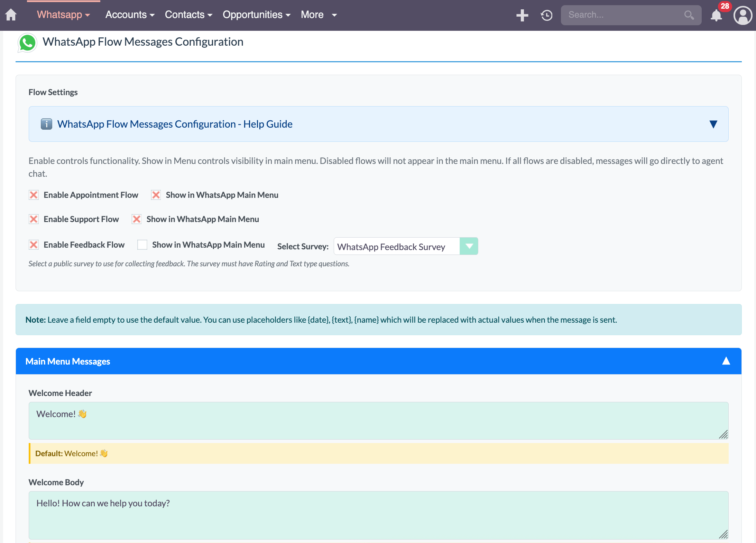756x543 pixels.
Task: Open the home icon in the navbar
Action: (x=11, y=15)
